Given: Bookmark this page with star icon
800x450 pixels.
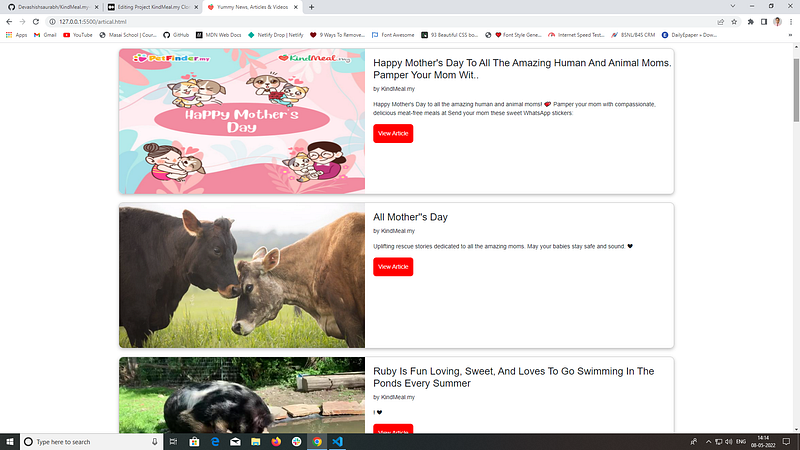Looking at the screenshot, I should click(x=734, y=22).
